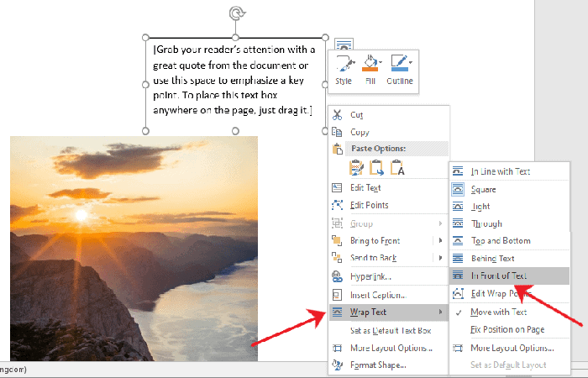Click the Copy icon in context menu
This screenshot has width=588, height=378.
click(x=337, y=132)
